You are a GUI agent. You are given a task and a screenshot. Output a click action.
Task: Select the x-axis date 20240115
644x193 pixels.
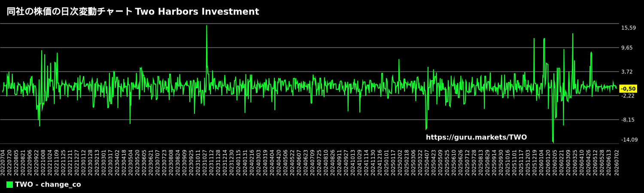[x=239, y=163]
